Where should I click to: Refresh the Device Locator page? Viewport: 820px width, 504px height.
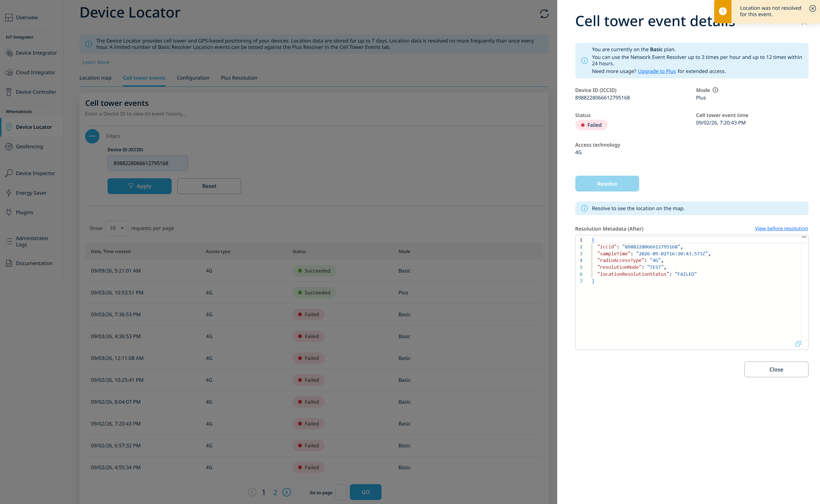[x=544, y=14]
